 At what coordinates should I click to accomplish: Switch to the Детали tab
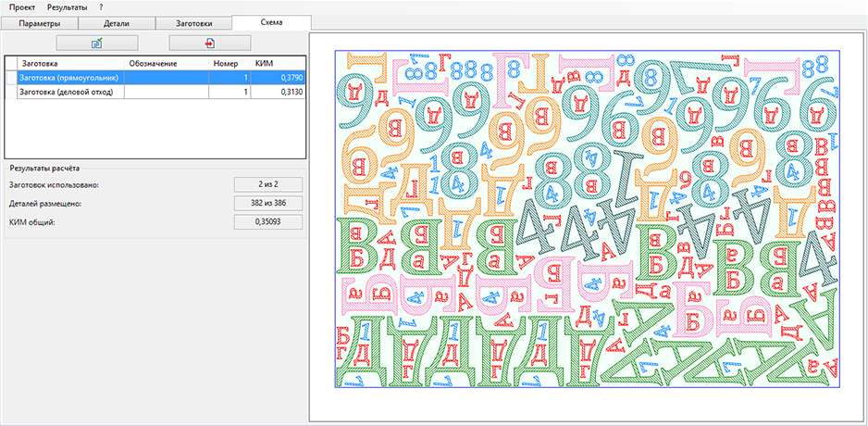[117, 22]
